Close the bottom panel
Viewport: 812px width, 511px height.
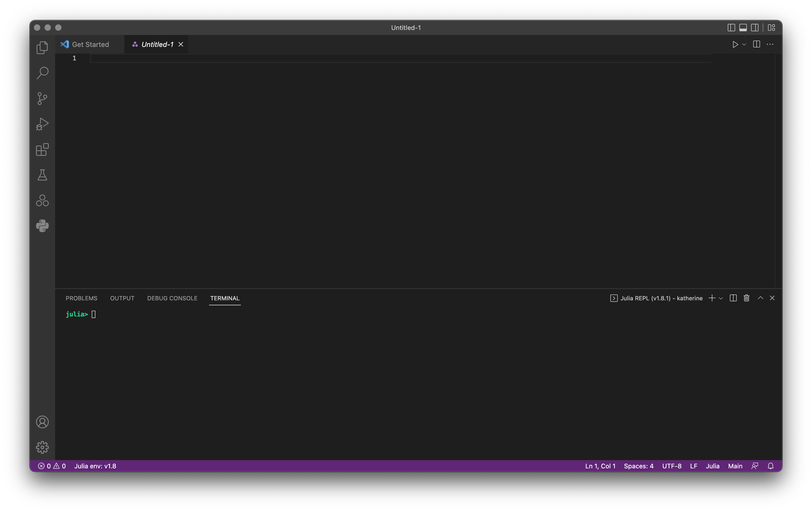coord(772,298)
